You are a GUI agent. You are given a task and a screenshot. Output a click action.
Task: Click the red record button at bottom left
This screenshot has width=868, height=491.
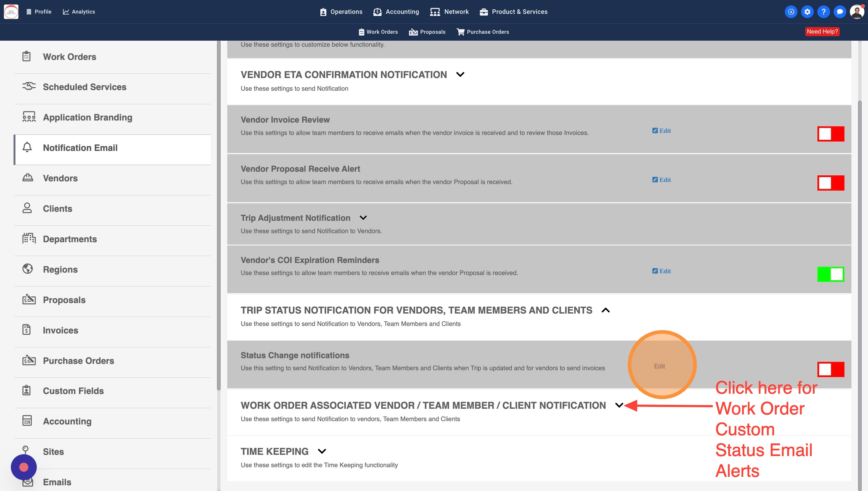24,467
